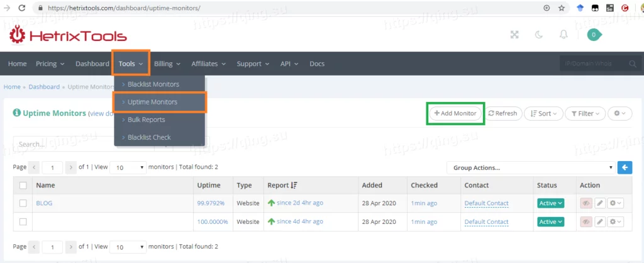The height and width of the screenshot is (263, 644).
Task: Open the Active status dropdown for BLOG
Action: [x=551, y=203]
